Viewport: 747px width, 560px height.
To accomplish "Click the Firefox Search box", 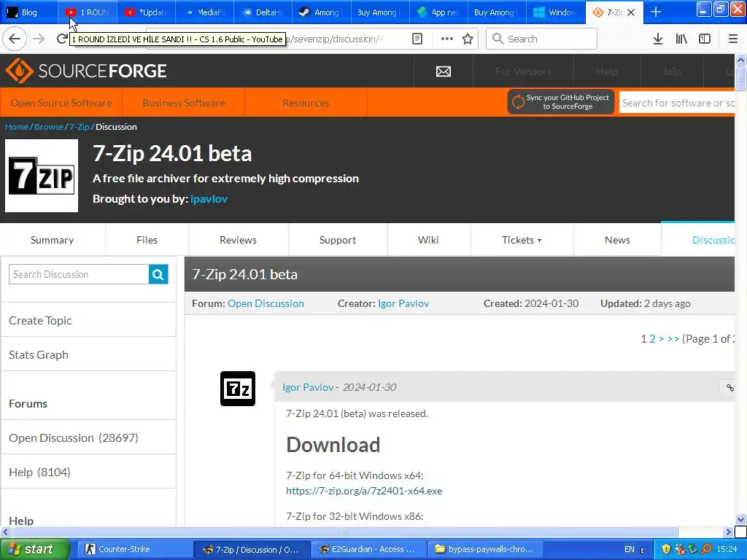I will [x=541, y=39].
